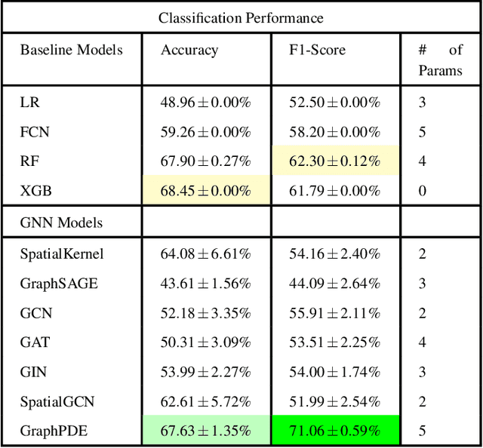Click the Classification Performance table title
The width and height of the screenshot is (483, 448).
(241, 17)
